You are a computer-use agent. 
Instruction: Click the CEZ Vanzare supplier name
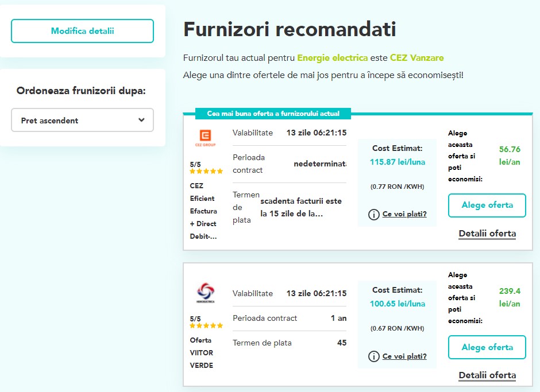click(x=416, y=58)
